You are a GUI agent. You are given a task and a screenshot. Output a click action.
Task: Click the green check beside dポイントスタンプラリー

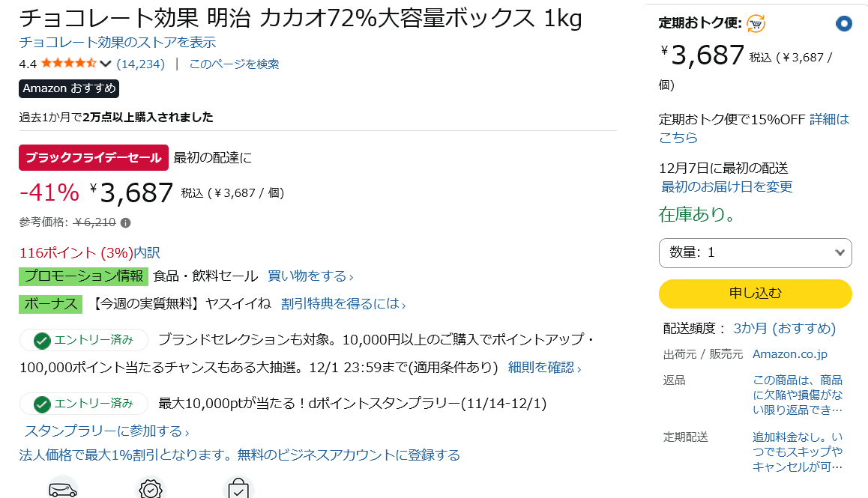(x=43, y=404)
